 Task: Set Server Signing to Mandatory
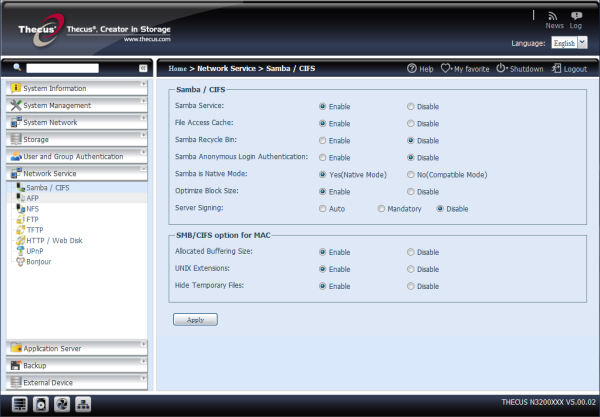tap(381, 208)
